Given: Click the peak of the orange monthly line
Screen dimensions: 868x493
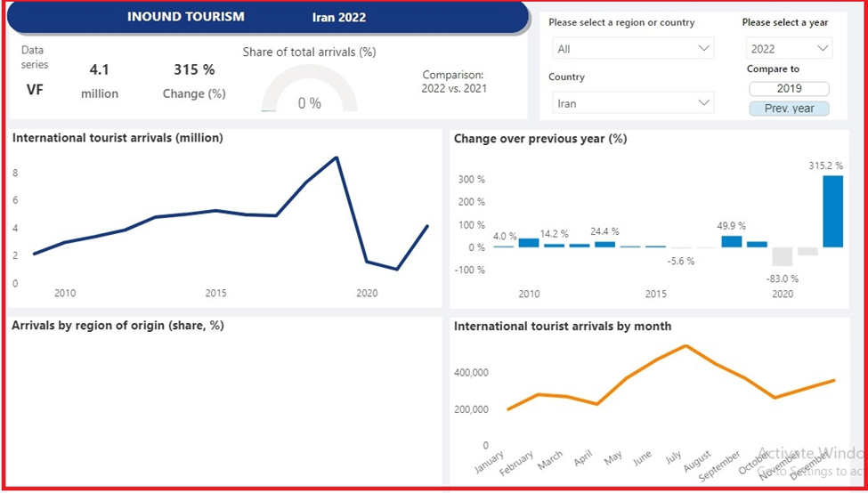Looking at the screenshot, I should (x=685, y=345).
